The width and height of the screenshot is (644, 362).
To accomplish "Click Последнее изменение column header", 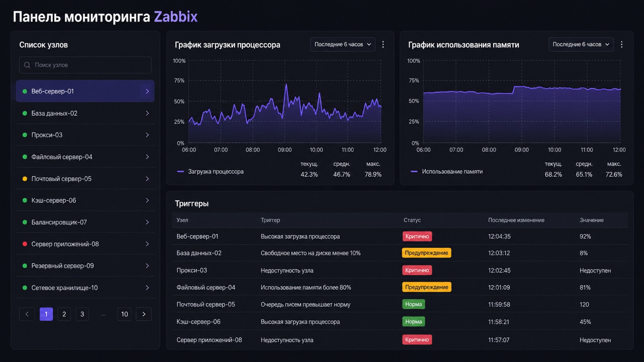I will [x=516, y=220].
